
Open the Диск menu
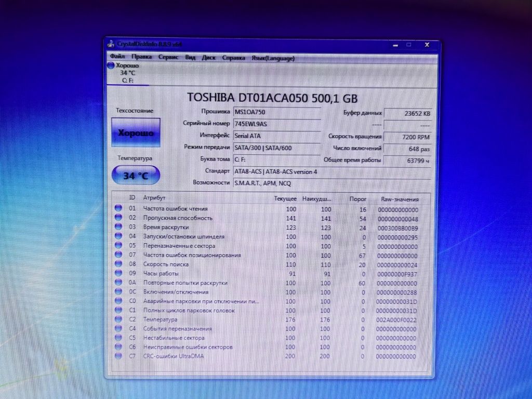(208, 58)
